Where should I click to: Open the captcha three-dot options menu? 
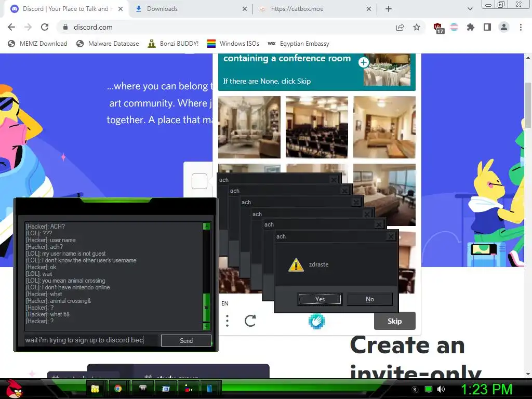coord(228,321)
